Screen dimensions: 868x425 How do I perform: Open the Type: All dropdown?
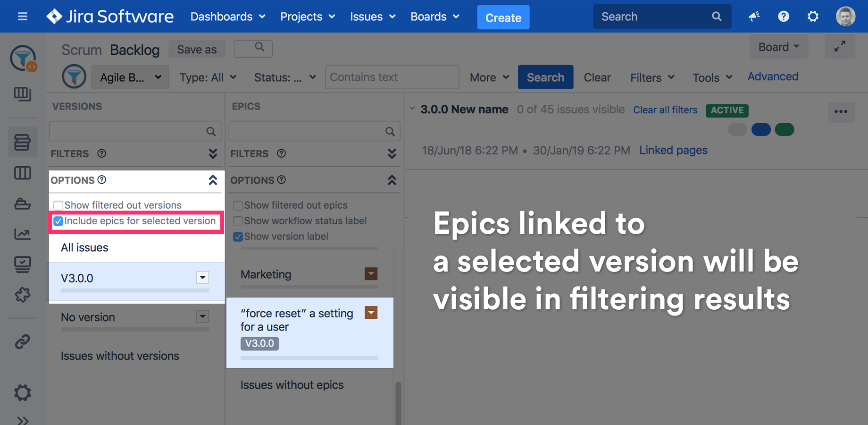point(208,77)
